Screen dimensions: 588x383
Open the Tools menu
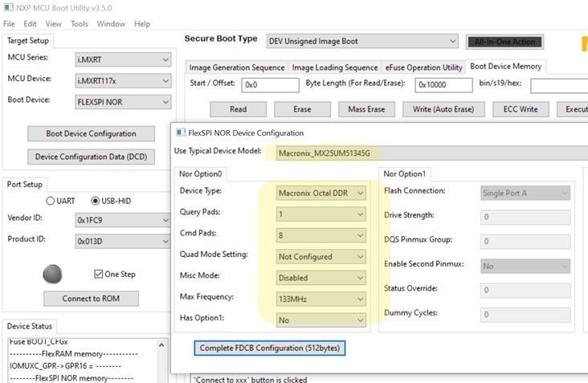pyautogui.click(x=80, y=23)
